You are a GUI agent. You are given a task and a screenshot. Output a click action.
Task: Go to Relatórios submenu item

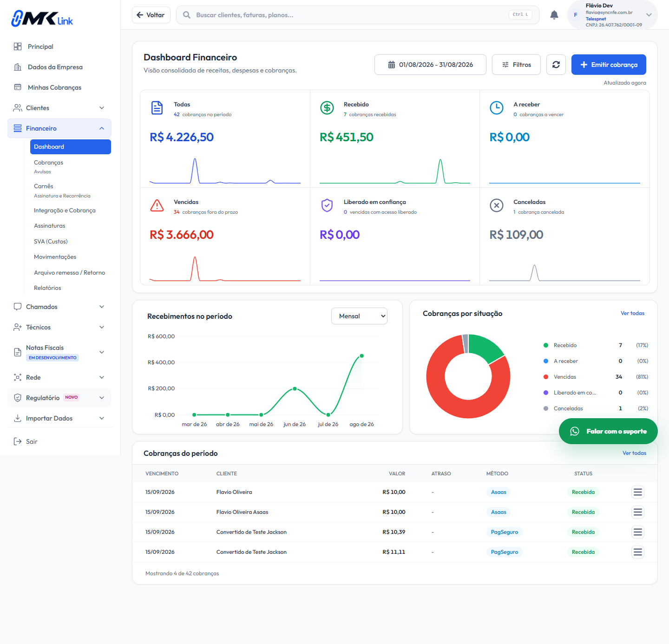tap(71, 288)
